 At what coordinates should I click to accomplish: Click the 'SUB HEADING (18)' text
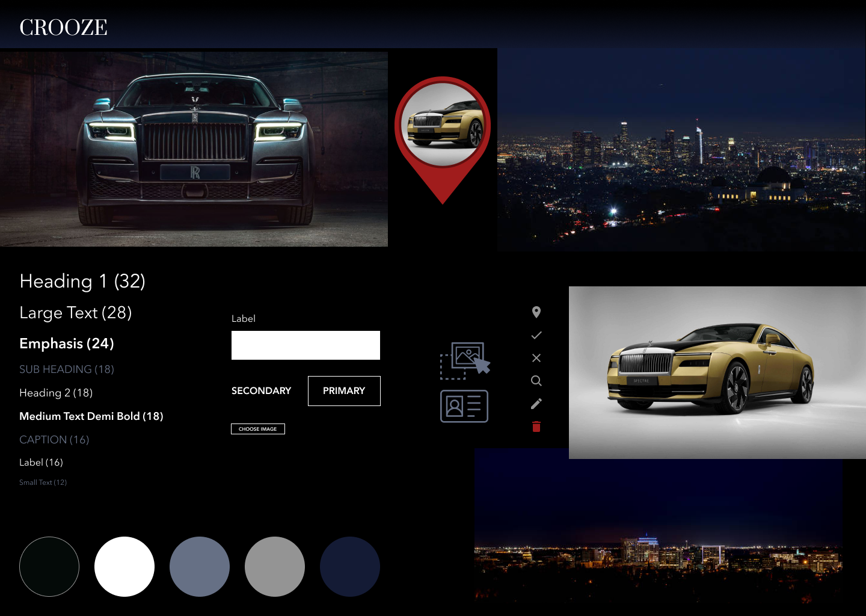click(67, 369)
